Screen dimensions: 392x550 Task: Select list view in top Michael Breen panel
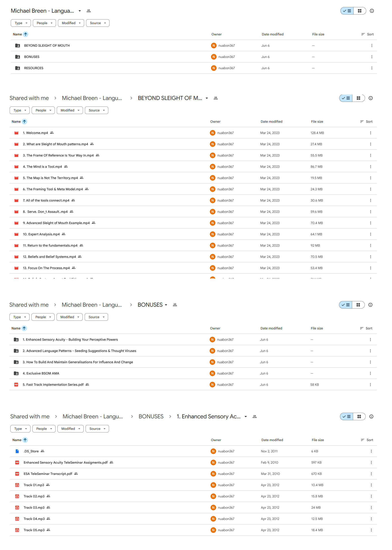click(x=347, y=11)
